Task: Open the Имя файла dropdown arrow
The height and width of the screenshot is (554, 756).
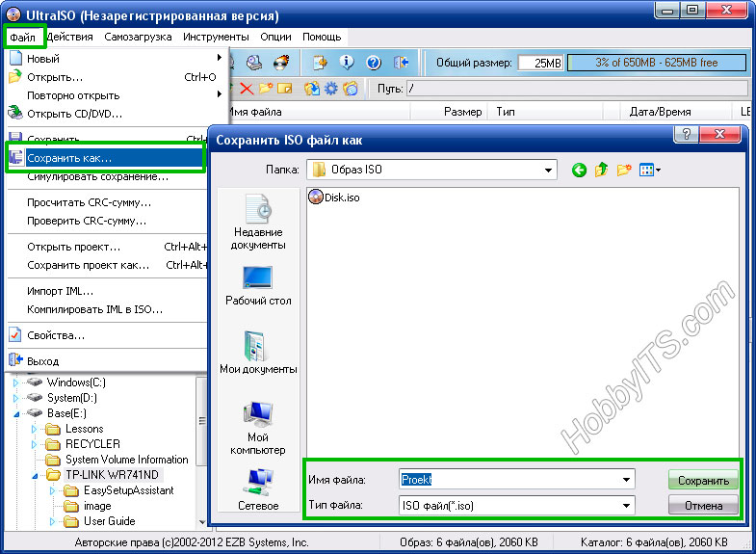Action: point(626,480)
